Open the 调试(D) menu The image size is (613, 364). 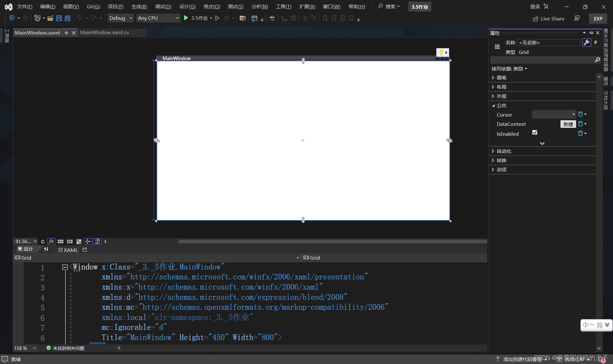click(x=163, y=6)
